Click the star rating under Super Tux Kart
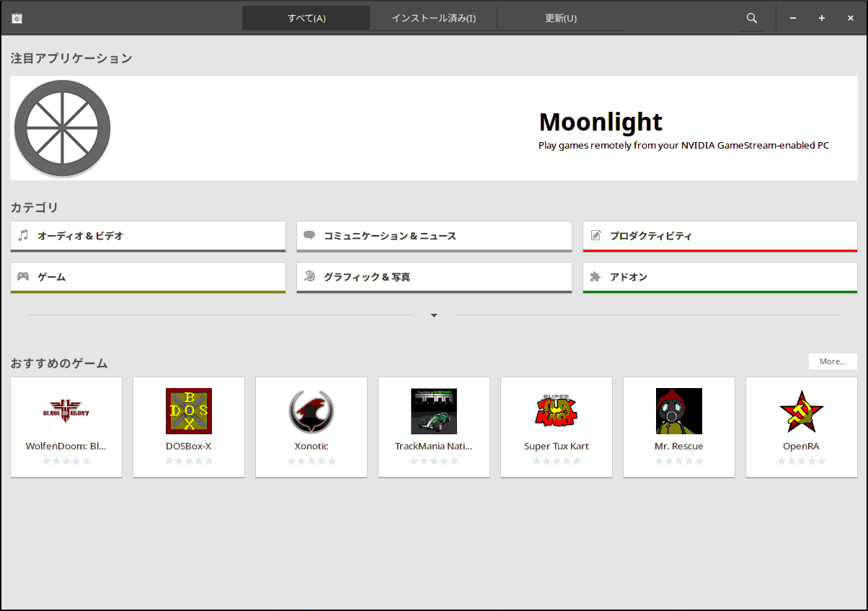868x611 pixels. pos(557,461)
